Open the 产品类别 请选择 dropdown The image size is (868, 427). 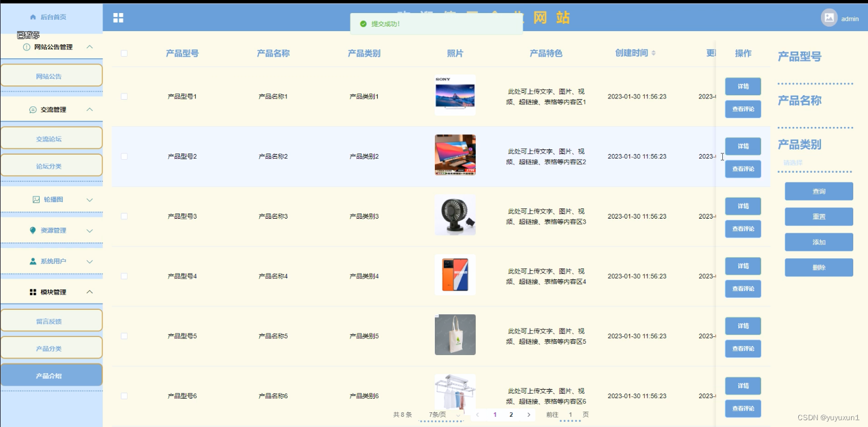click(x=815, y=163)
